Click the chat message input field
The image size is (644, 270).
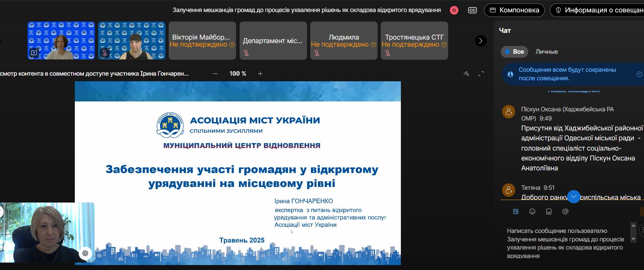pos(565,243)
